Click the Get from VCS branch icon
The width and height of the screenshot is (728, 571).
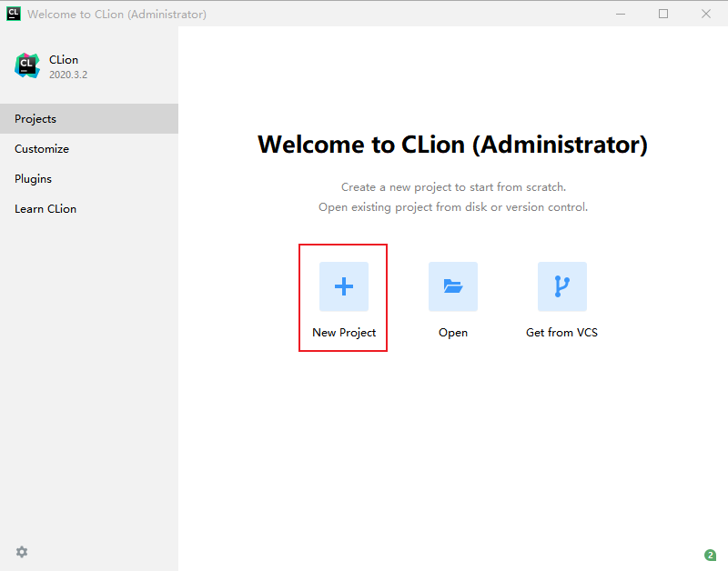pos(561,286)
